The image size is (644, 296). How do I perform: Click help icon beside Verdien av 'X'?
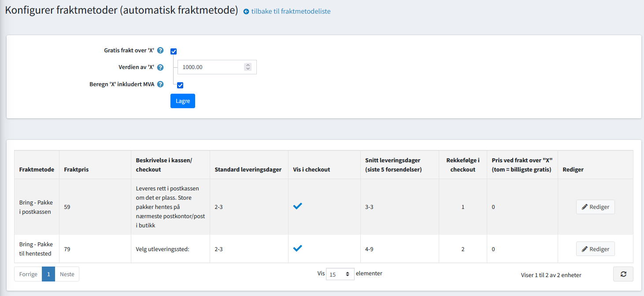pyautogui.click(x=160, y=67)
